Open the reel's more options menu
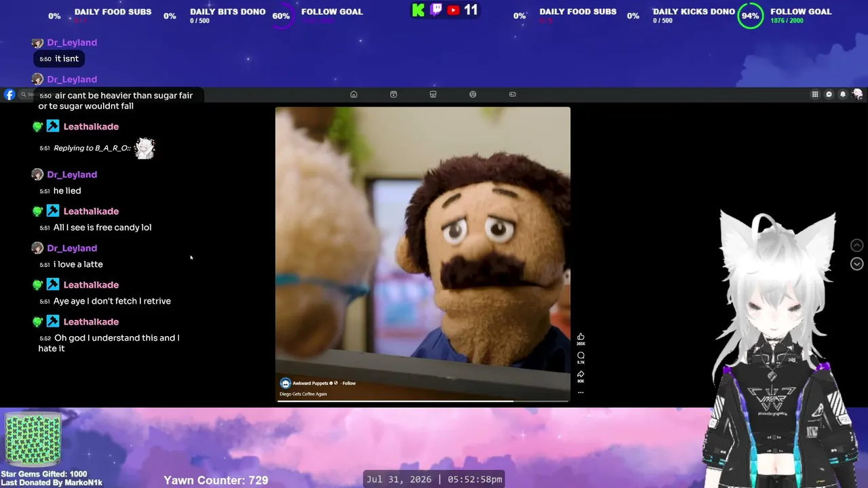 pos(580,392)
